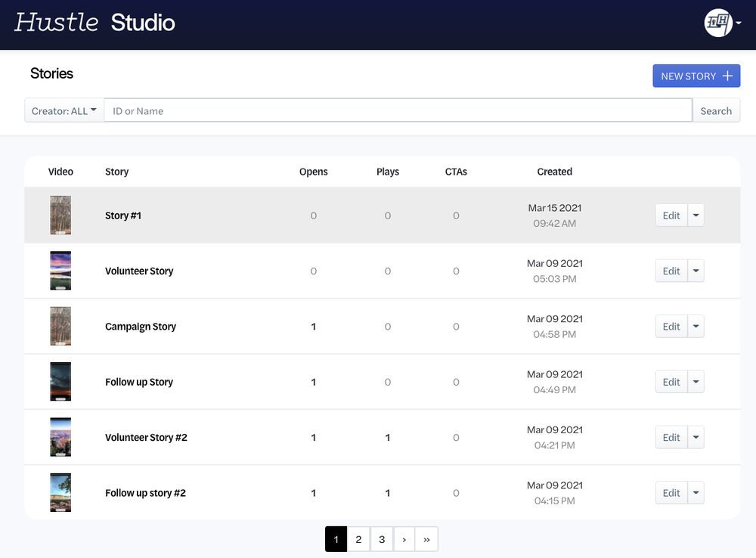Expand the Edit dropdown for Story #1
This screenshot has width=756, height=558.
(696, 215)
